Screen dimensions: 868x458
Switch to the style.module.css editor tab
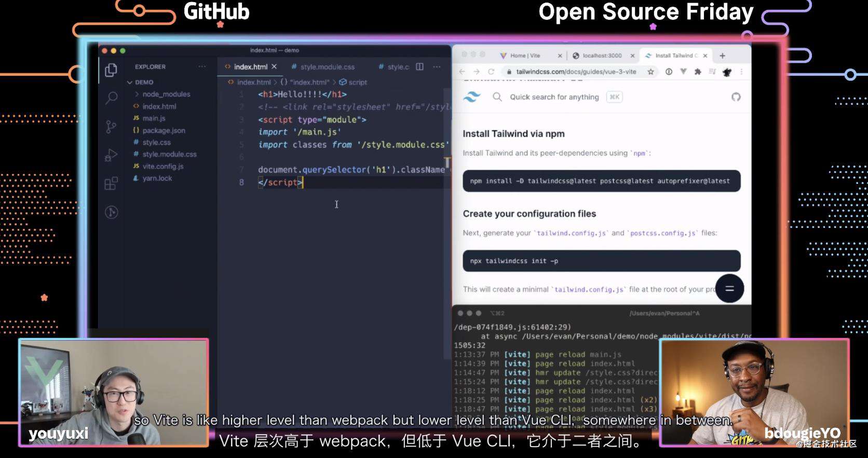pos(327,66)
